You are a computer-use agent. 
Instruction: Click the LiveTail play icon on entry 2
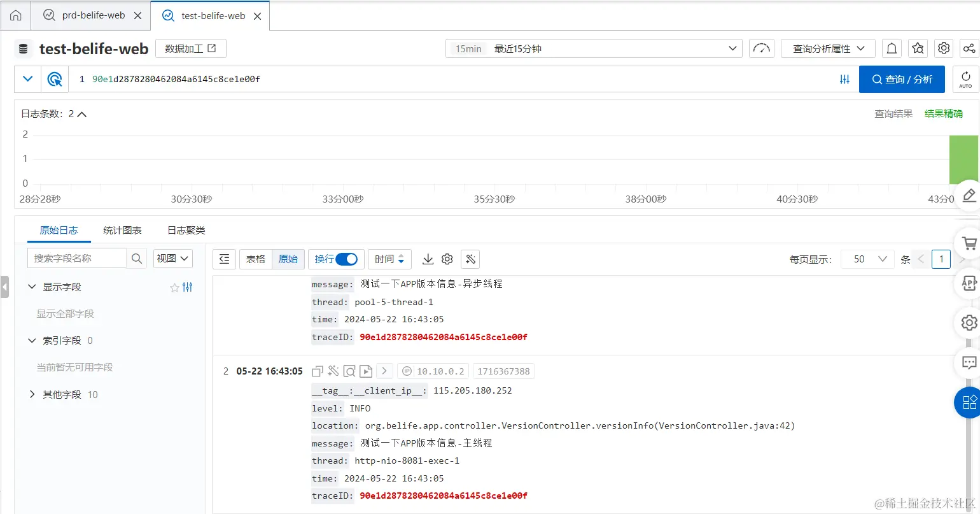tap(365, 371)
